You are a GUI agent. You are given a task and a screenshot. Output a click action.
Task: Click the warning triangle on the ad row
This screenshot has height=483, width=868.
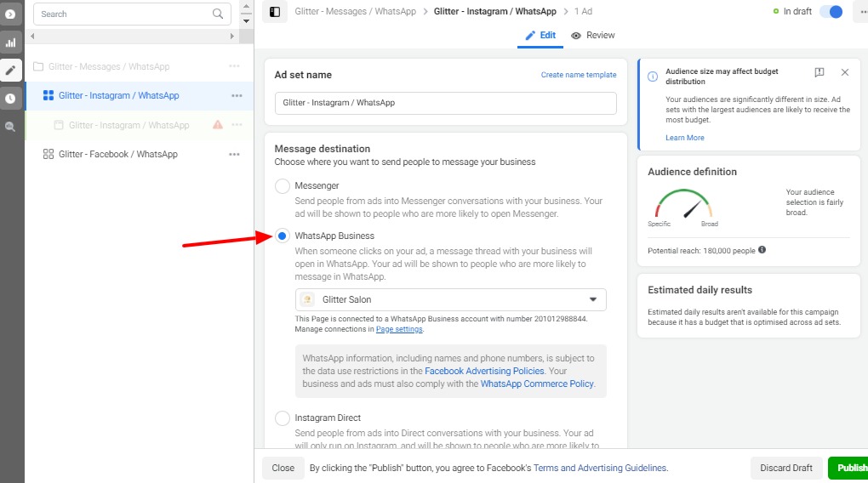pyautogui.click(x=218, y=124)
